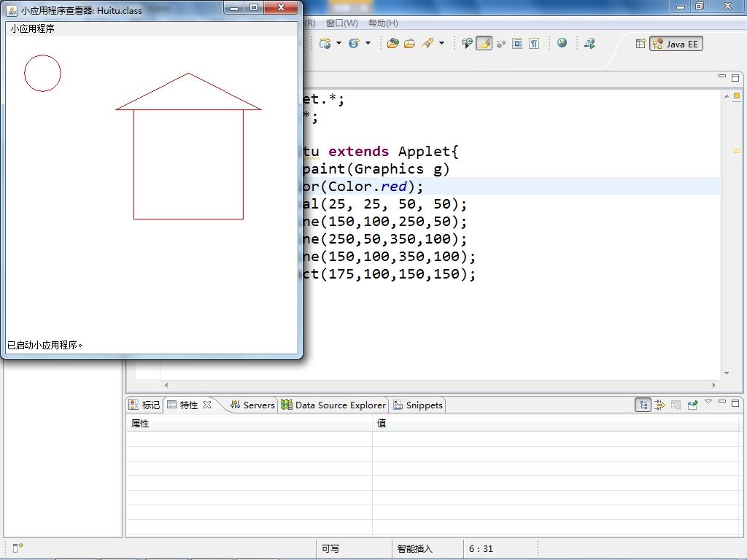The width and height of the screenshot is (747, 560).
Task: Minimize the bottom properties panel
Action: (x=722, y=402)
